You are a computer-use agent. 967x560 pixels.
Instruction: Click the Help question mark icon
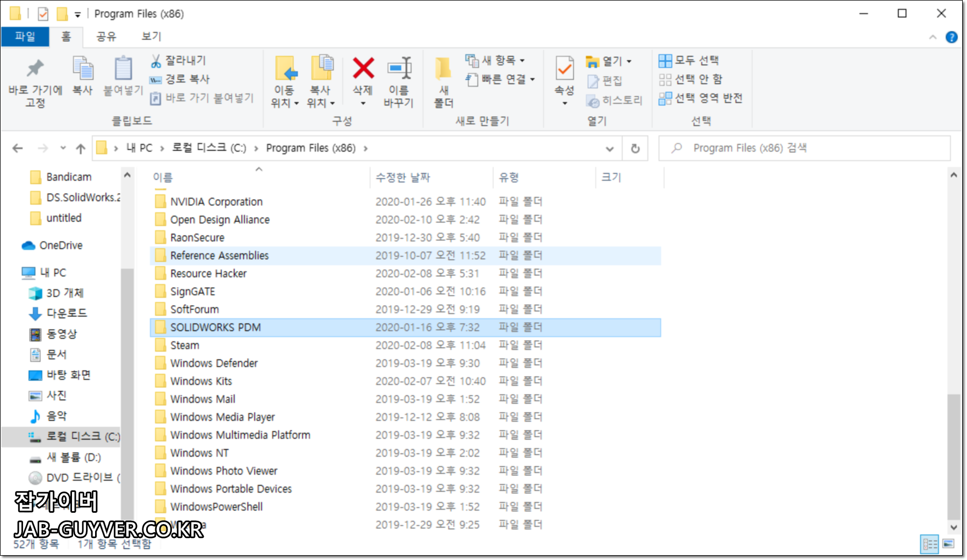[951, 37]
